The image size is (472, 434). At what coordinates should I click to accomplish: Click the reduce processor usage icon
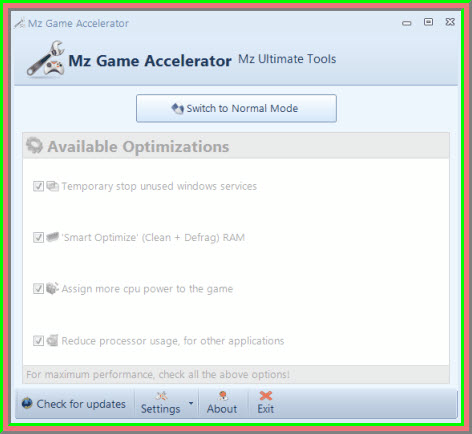tap(52, 340)
